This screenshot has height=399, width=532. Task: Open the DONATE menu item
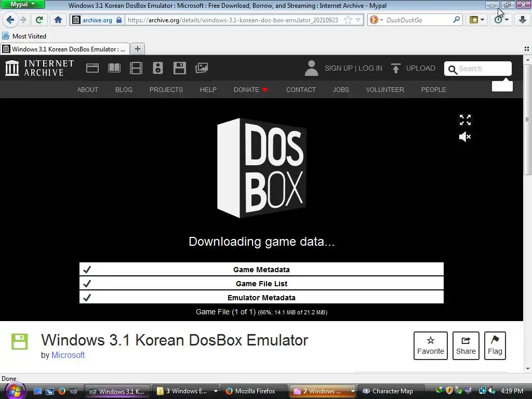click(251, 89)
